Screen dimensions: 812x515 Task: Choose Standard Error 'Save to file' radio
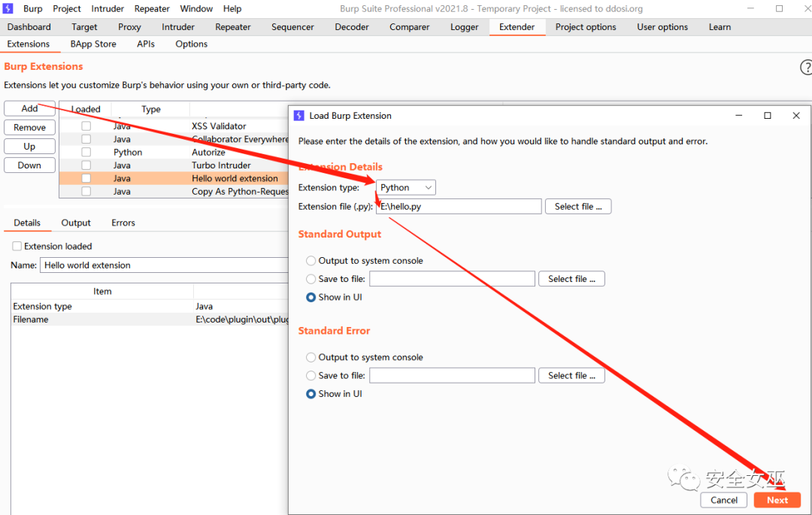tap(311, 375)
